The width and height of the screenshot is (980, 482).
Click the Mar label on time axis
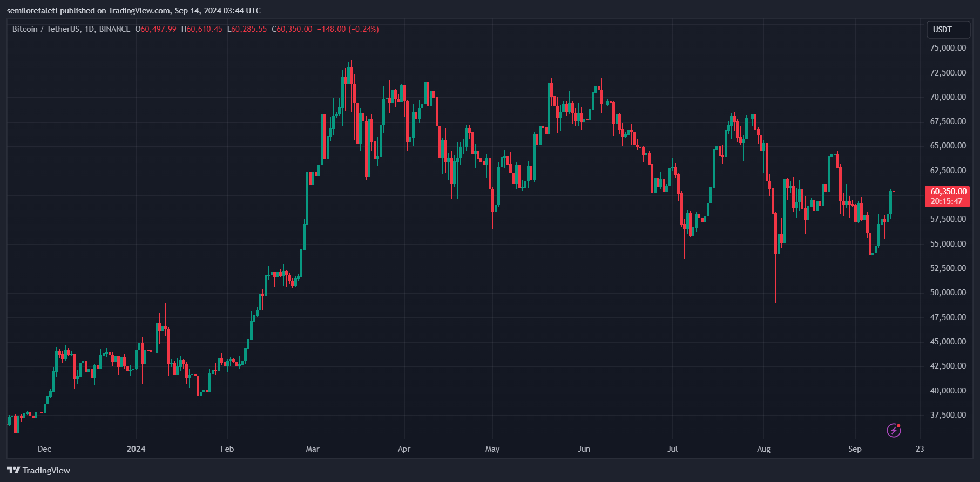[313, 449]
